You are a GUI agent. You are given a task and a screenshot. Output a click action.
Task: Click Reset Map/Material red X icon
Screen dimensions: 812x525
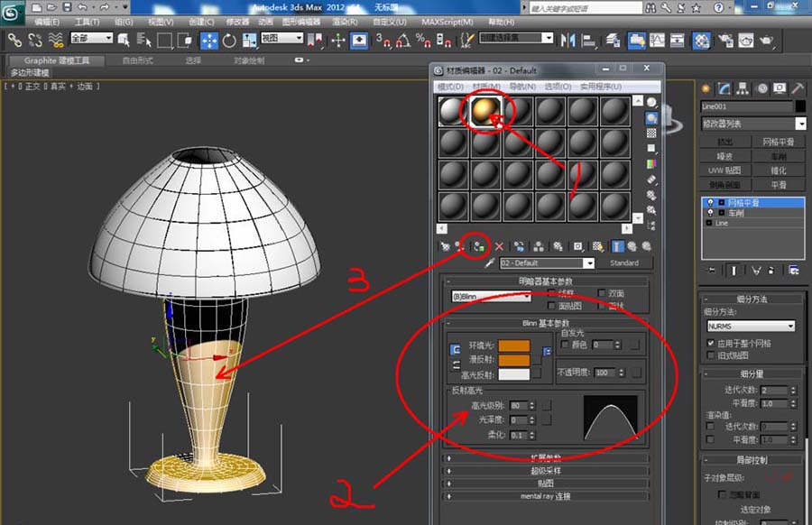499,246
